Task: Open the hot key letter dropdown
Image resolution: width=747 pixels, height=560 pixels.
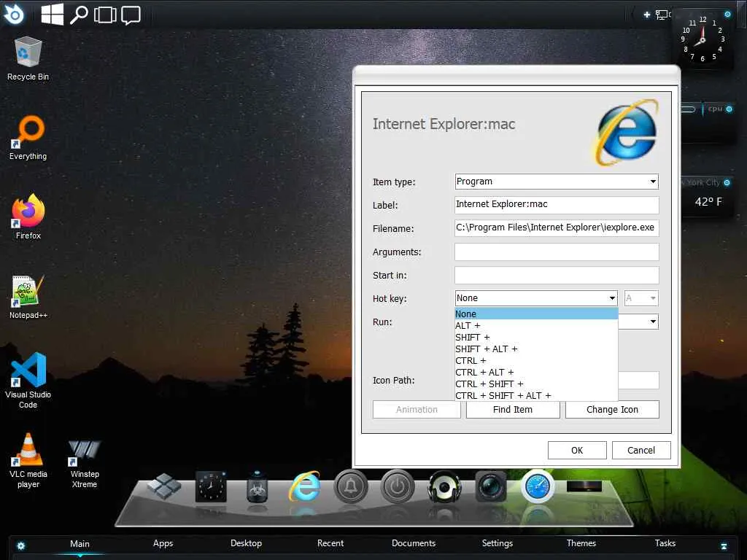Action: (x=641, y=298)
